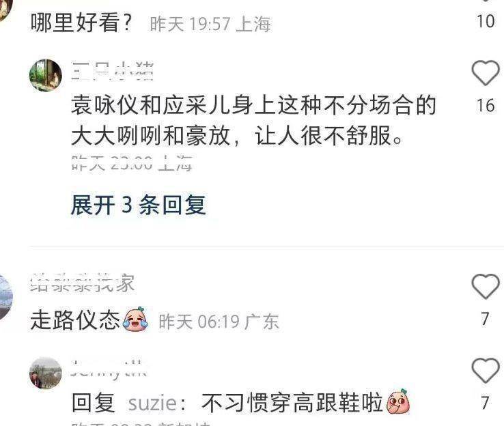Open username above 袁咏仪 comment
The height and width of the screenshot is (426, 504).
pyautogui.click(x=113, y=71)
